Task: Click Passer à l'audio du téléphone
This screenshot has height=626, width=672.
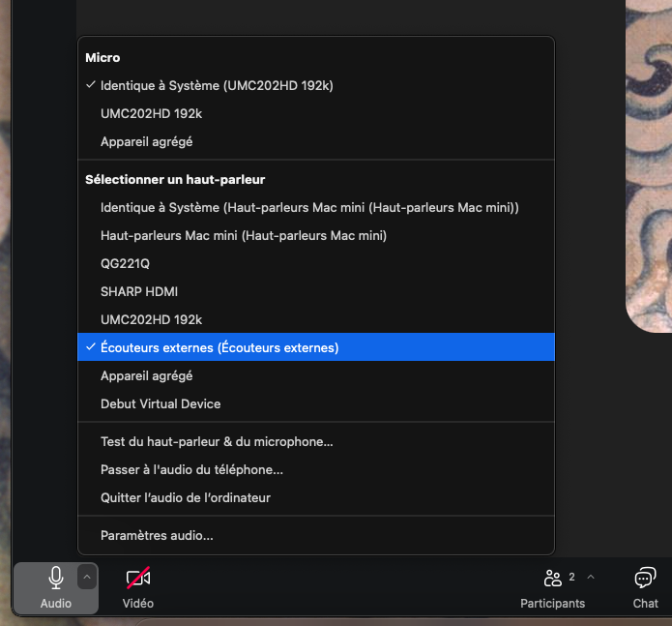Action: [x=191, y=469]
